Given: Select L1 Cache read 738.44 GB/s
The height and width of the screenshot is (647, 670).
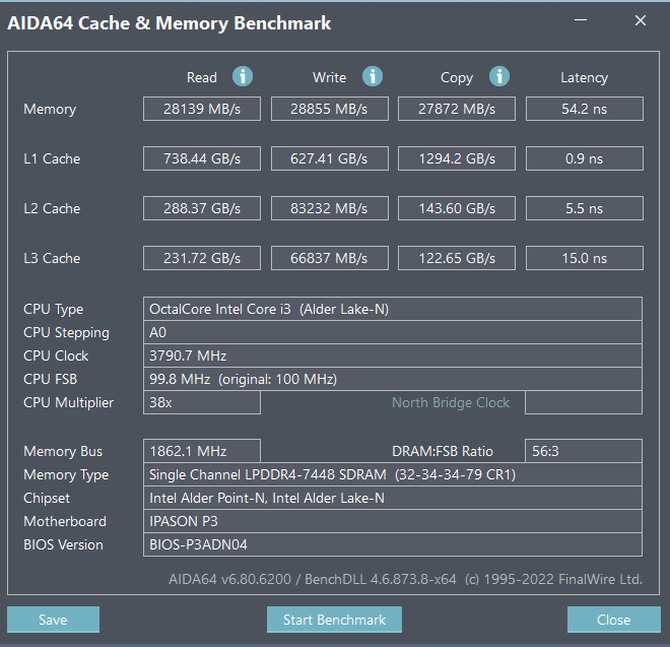Looking at the screenshot, I should 202,159.
